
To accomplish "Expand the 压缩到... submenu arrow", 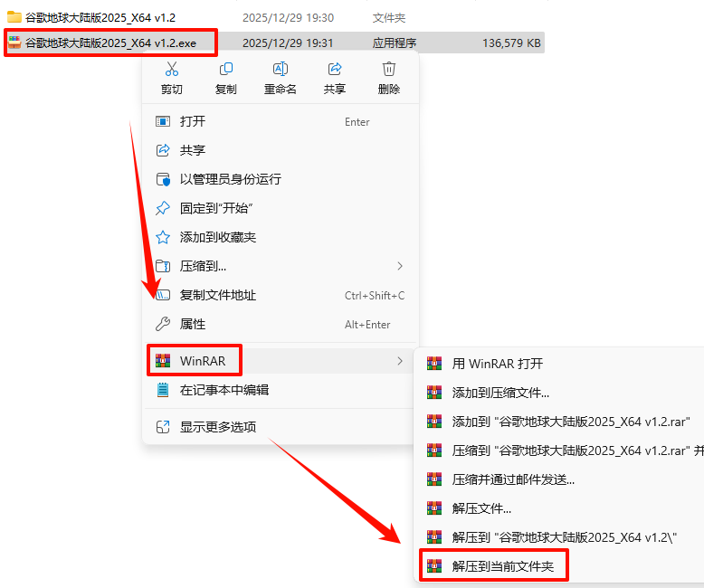I will (x=400, y=266).
